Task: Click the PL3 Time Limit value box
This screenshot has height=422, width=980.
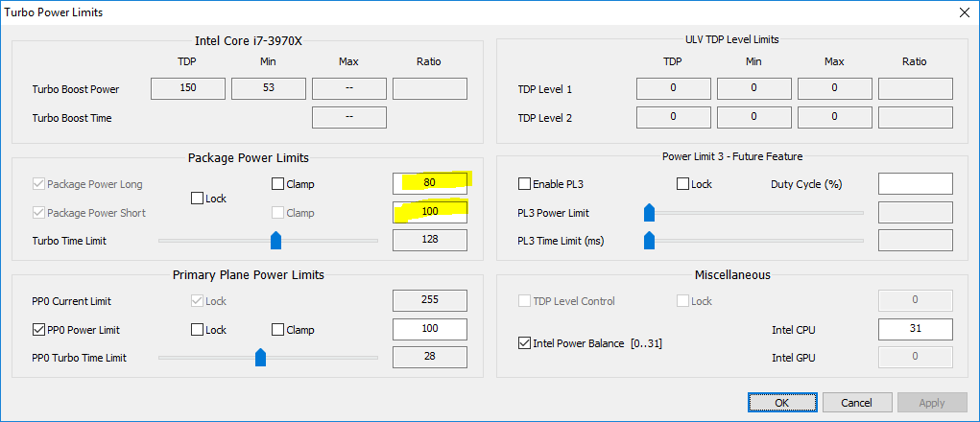Action: [x=916, y=241]
